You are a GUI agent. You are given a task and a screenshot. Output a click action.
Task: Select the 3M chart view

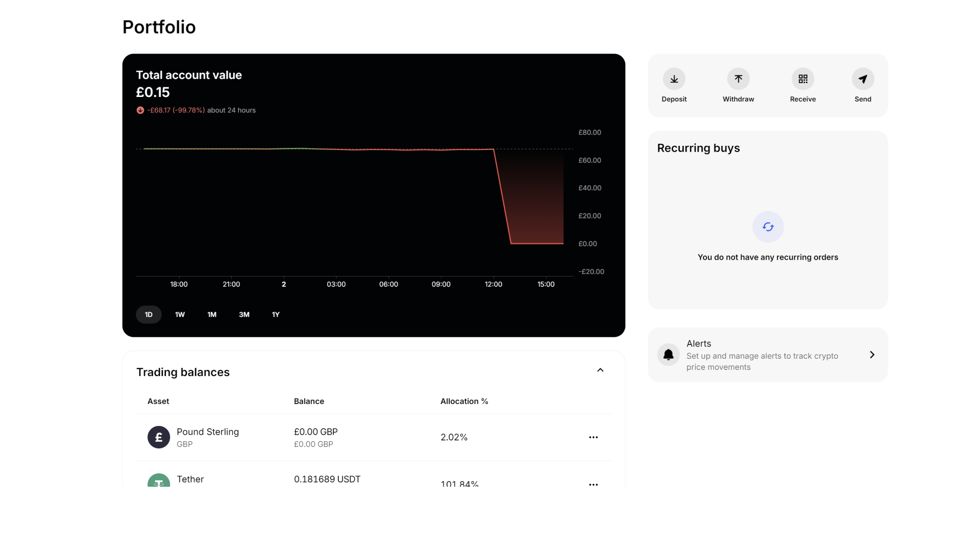[244, 314]
